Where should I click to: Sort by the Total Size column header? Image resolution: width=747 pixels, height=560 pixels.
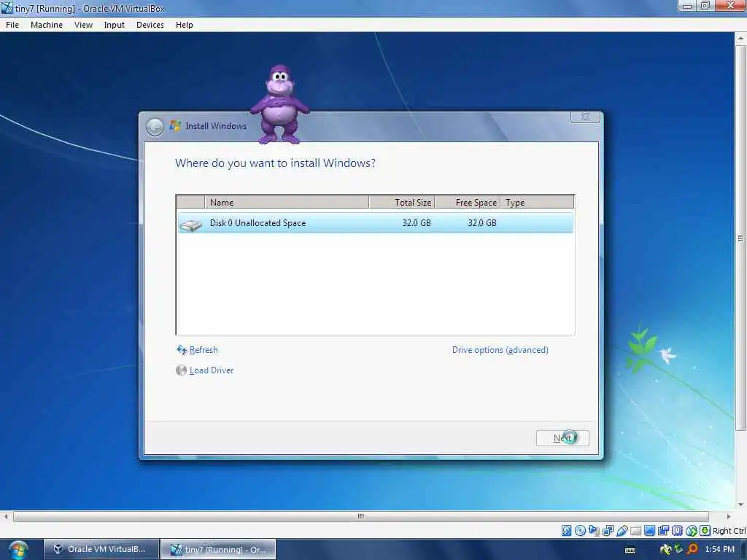click(x=402, y=203)
